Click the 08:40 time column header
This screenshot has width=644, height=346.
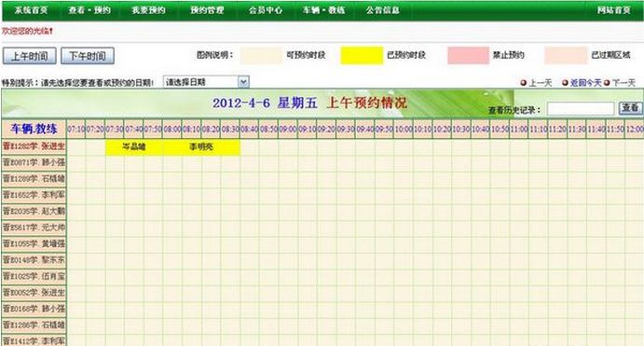click(x=250, y=129)
